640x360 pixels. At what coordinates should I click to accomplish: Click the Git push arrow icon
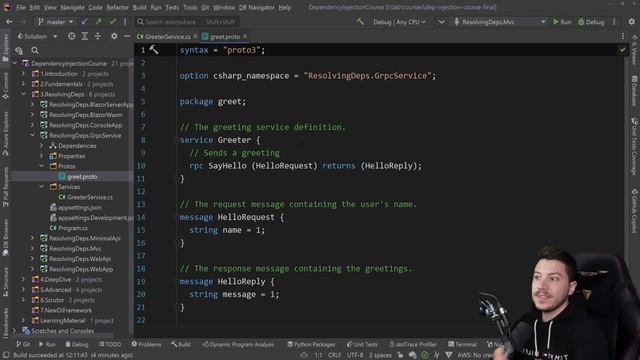point(98,22)
